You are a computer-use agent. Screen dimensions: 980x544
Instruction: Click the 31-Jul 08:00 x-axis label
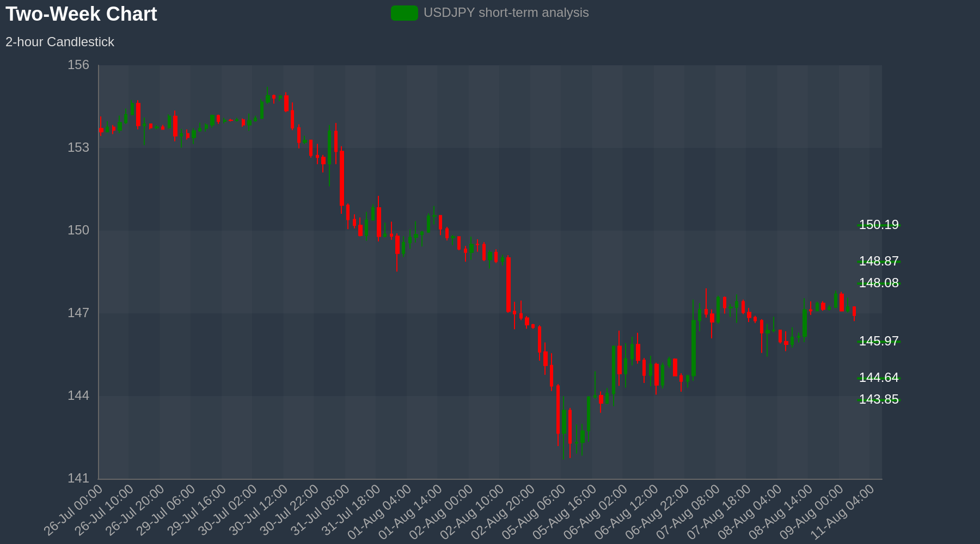coord(321,510)
